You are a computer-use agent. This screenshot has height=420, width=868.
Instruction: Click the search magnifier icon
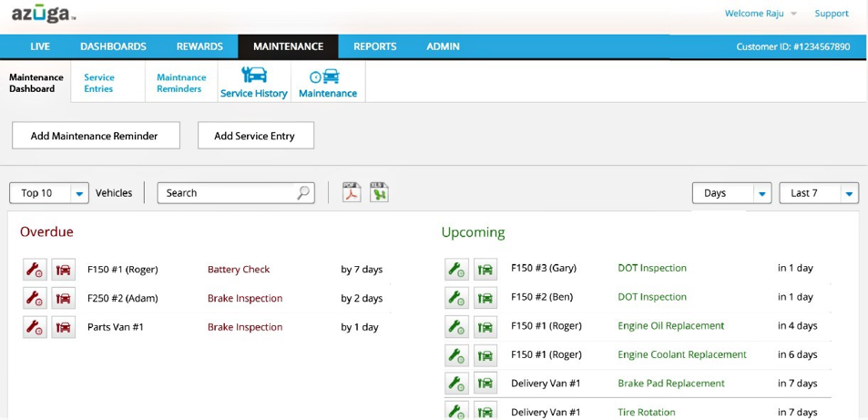pyautogui.click(x=303, y=193)
